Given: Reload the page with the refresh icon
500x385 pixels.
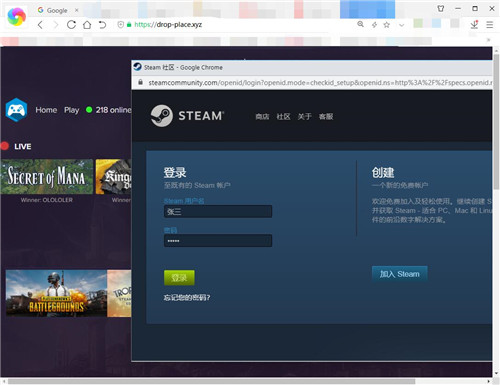Looking at the screenshot, I should [71, 24].
